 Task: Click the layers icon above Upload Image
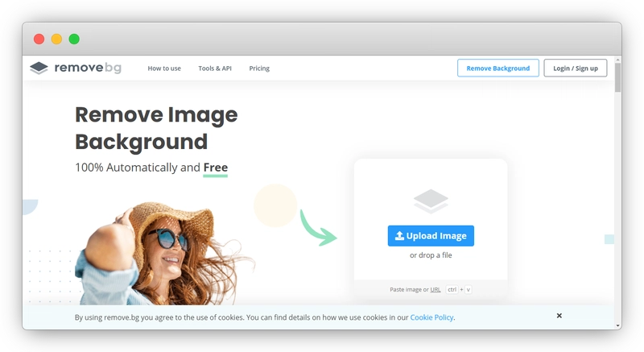click(431, 201)
